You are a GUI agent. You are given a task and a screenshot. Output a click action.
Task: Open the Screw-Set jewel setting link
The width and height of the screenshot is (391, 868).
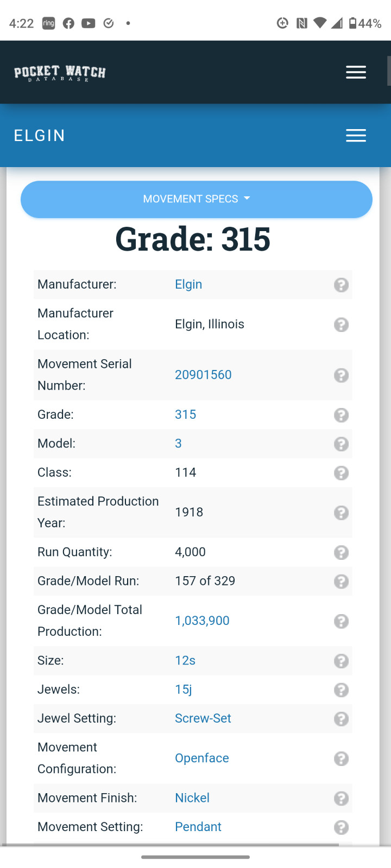point(203,718)
